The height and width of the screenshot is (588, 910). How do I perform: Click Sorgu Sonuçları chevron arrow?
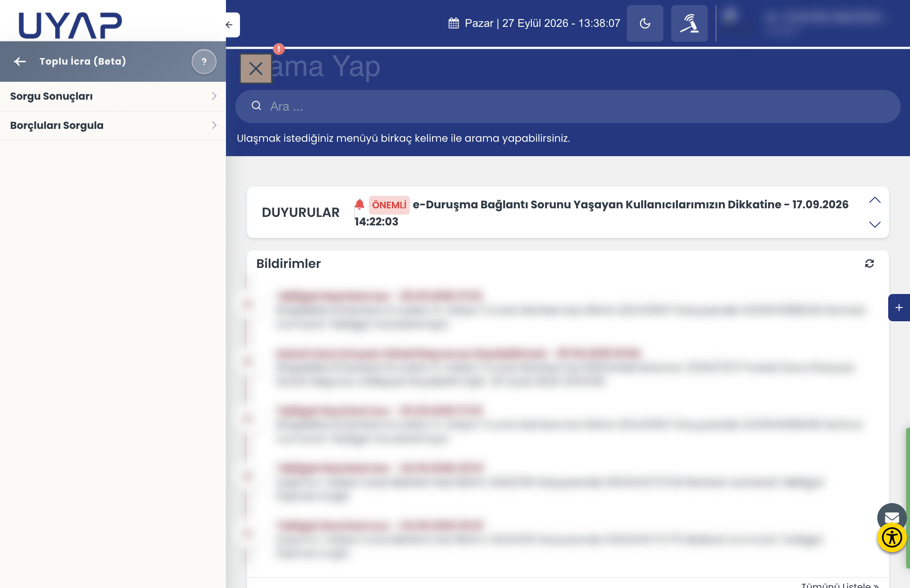pyautogui.click(x=214, y=96)
